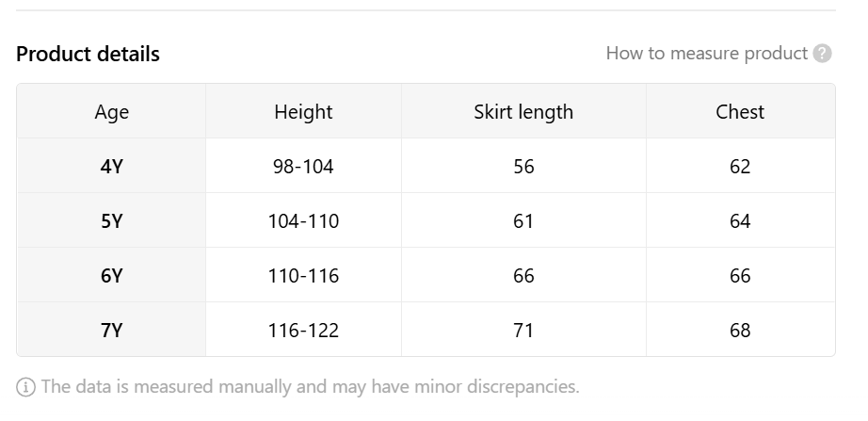Click the 98-104 height cell
This screenshot has height=421, width=868.
coord(303,166)
